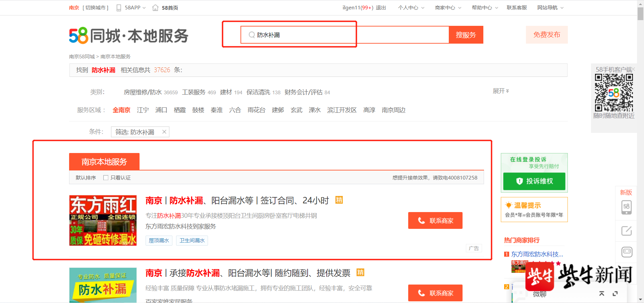The width and height of the screenshot is (644, 303).
Task: Click the 温馨提示 notice box
Action: pyautogui.click(x=534, y=210)
